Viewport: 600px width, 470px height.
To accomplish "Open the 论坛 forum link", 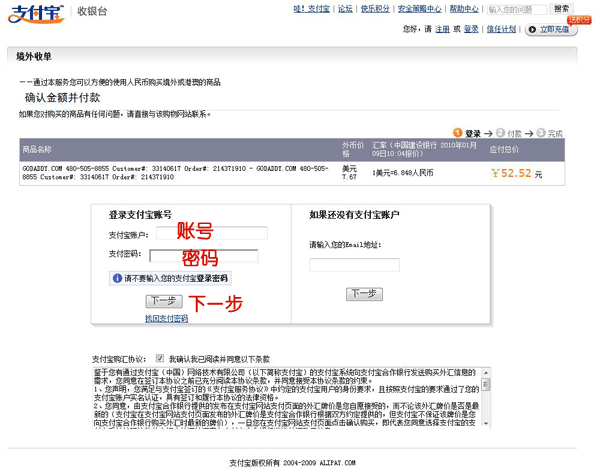I will coord(345,8).
